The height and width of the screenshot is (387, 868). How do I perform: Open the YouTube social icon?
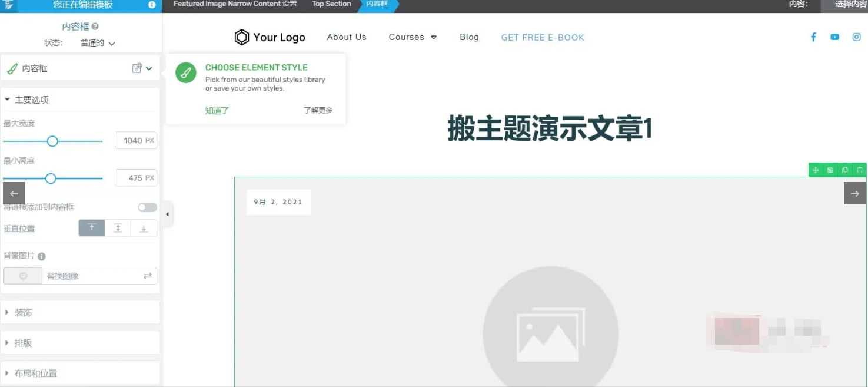835,37
